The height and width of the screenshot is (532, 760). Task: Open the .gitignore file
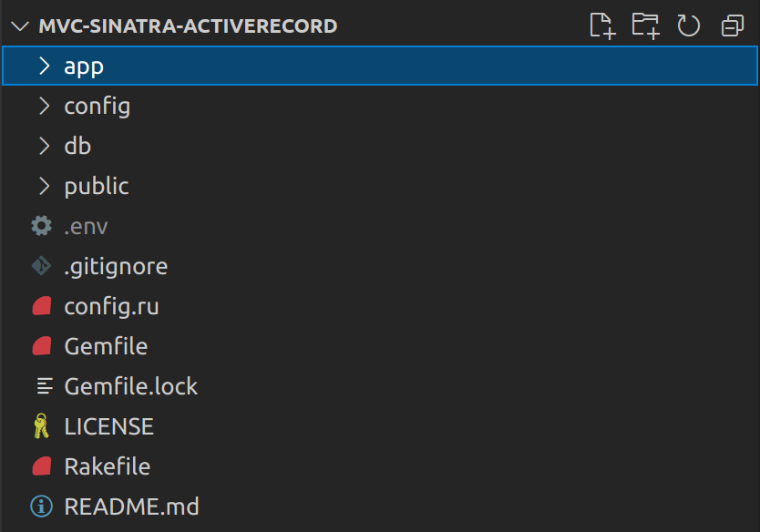click(115, 265)
